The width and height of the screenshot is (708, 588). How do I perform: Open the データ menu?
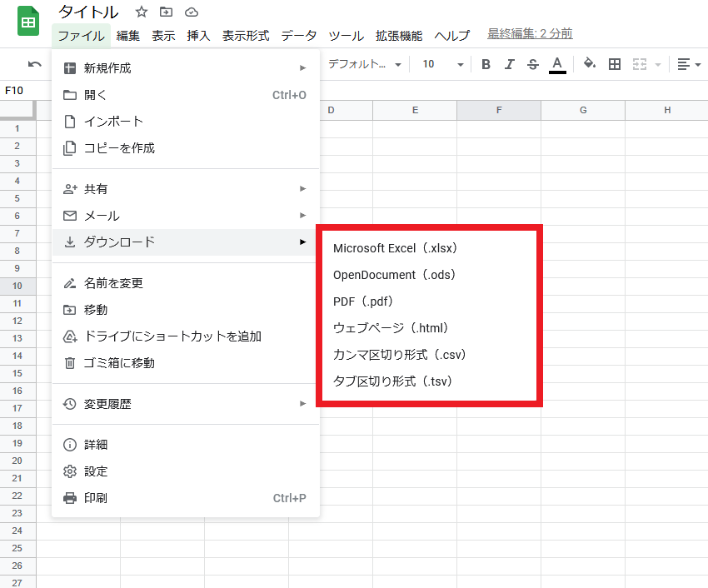(298, 36)
